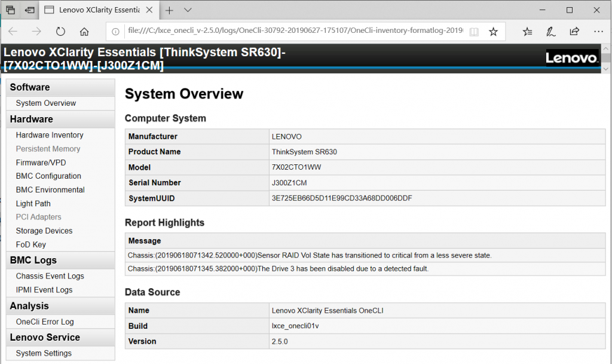Click the browser Forward arrow
The image size is (612, 364).
[36, 32]
